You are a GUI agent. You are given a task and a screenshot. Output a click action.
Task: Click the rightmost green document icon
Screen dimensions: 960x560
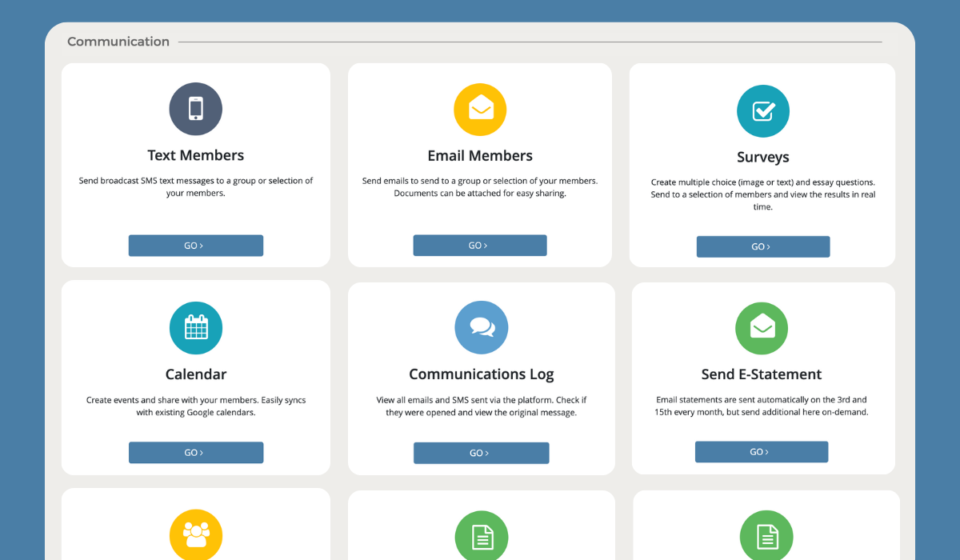766,534
